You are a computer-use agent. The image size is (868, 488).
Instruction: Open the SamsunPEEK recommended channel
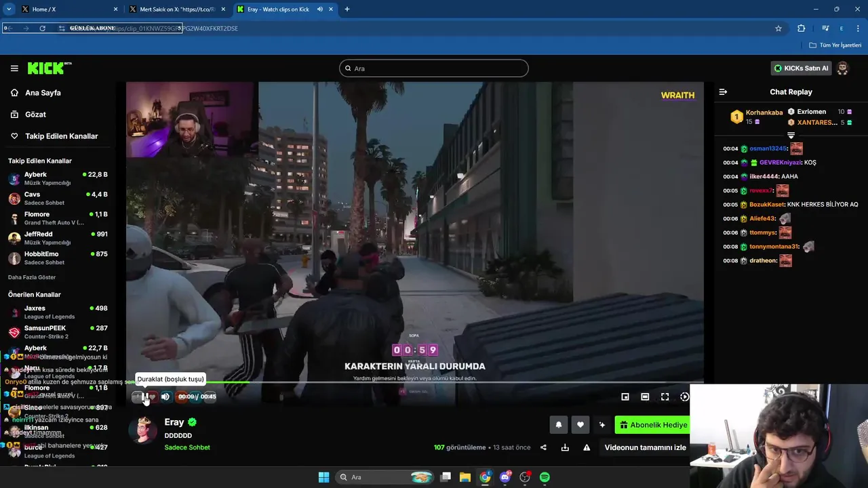click(58, 332)
